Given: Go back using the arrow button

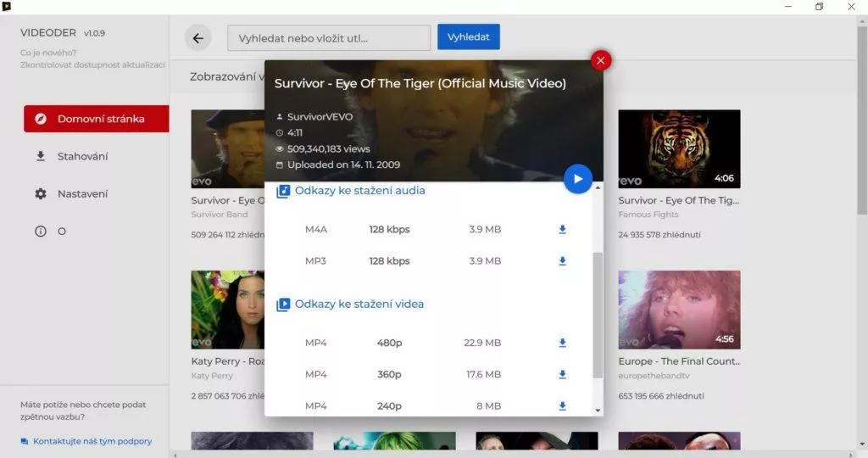Looking at the screenshot, I should [198, 37].
